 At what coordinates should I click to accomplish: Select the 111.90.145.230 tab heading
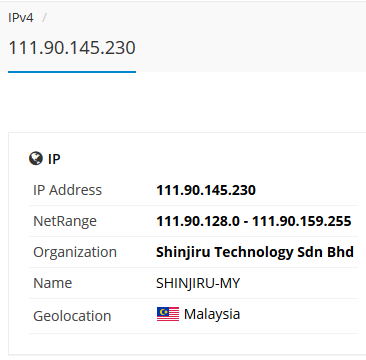72,47
